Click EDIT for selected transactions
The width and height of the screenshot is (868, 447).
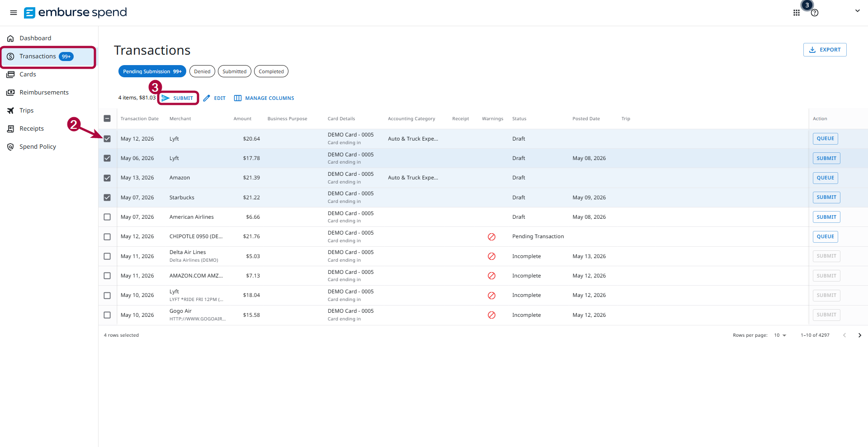pos(214,98)
